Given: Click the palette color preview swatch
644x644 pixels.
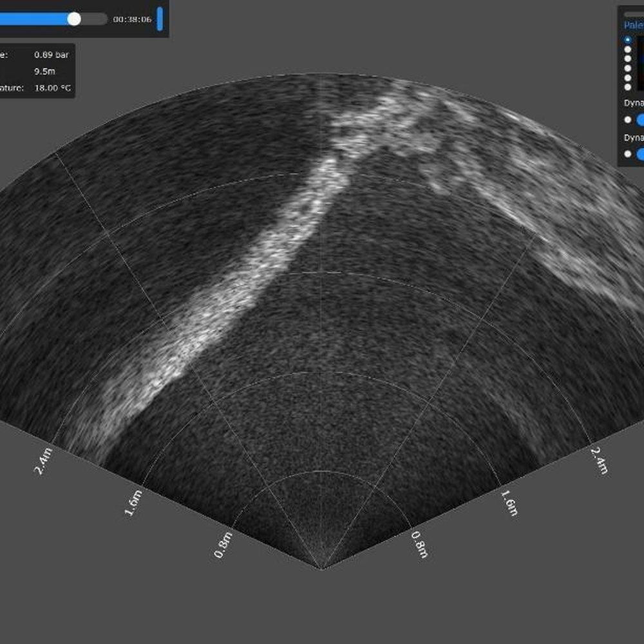Looking at the screenshot, I should (640, 63).
